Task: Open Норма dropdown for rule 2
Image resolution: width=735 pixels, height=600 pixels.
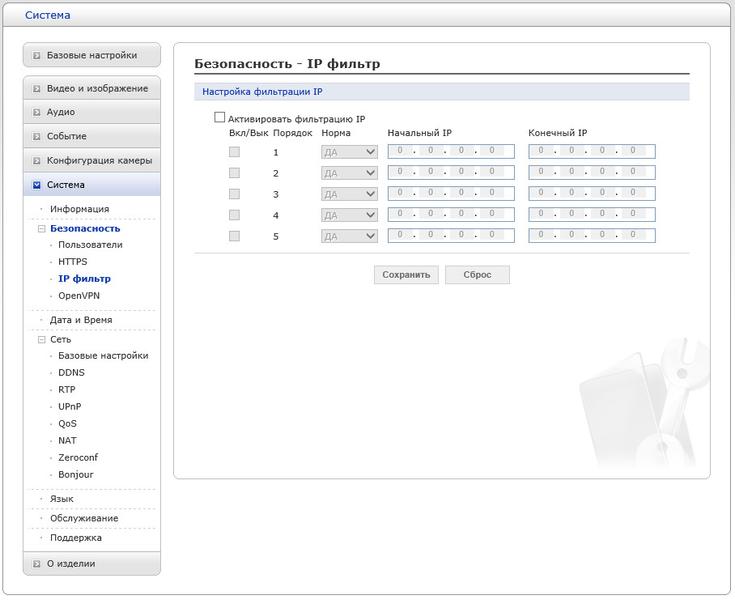Action: click(349, 173)
